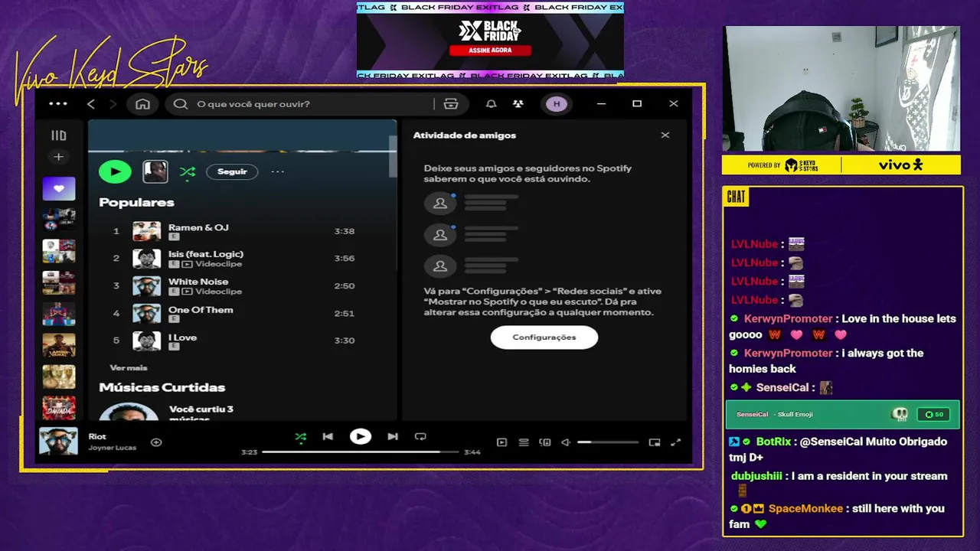Open the Now Playing view icon
This screenshot has width=980, height=551.
[x=502, y=442]
